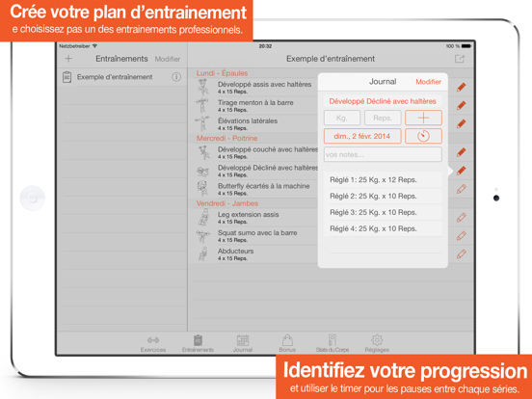Tap thumbnail of Développé assis avec haltères exercise
This screenshot has height=399, width=532.
(x=203, y=88)
